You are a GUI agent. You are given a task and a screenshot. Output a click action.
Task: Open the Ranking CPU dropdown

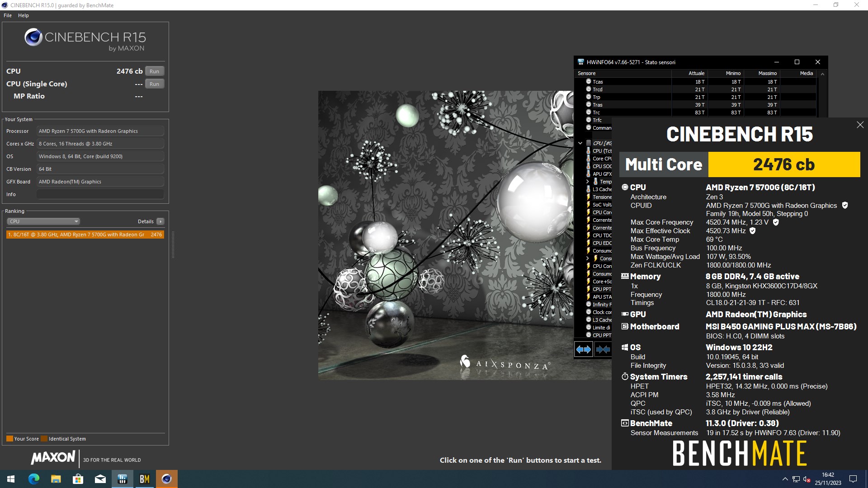[43, 221]
